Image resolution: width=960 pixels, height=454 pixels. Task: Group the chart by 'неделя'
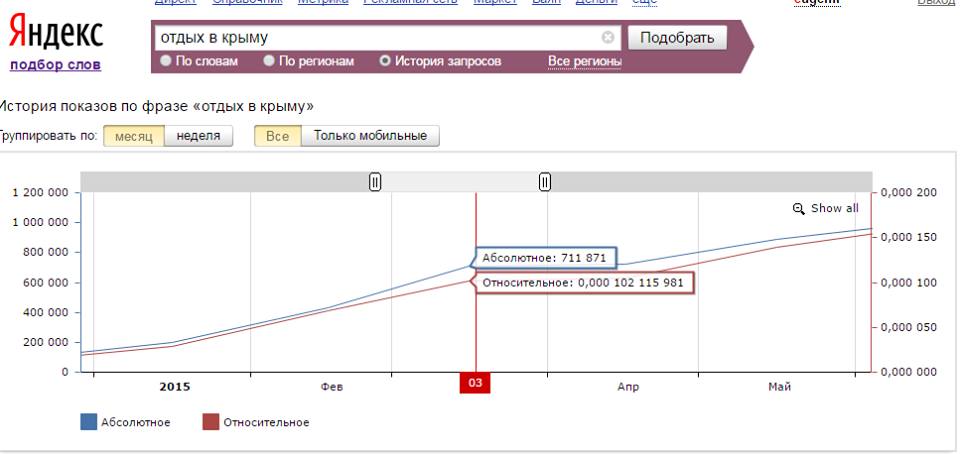[198, 136]
